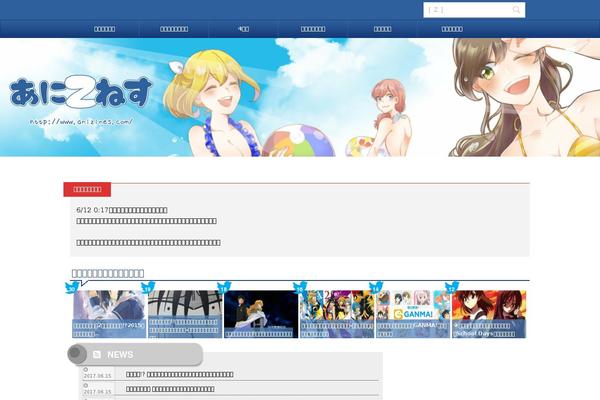Click the banner illustration with beach ball girls

(x=300, y=97)
